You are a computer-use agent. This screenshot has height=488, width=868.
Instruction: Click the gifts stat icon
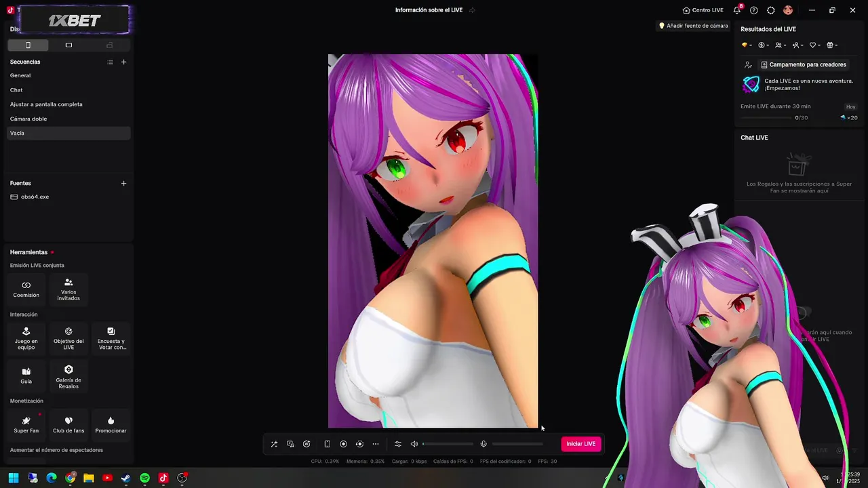(831, 45)
